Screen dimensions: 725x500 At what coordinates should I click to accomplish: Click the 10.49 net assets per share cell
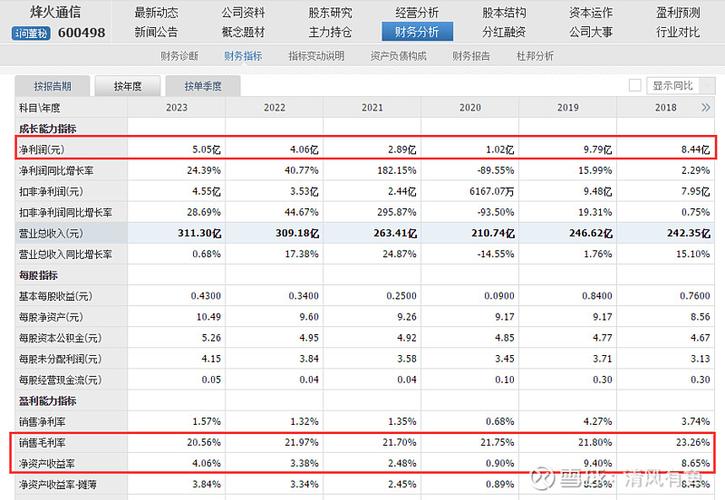click(x=209, y=317)
